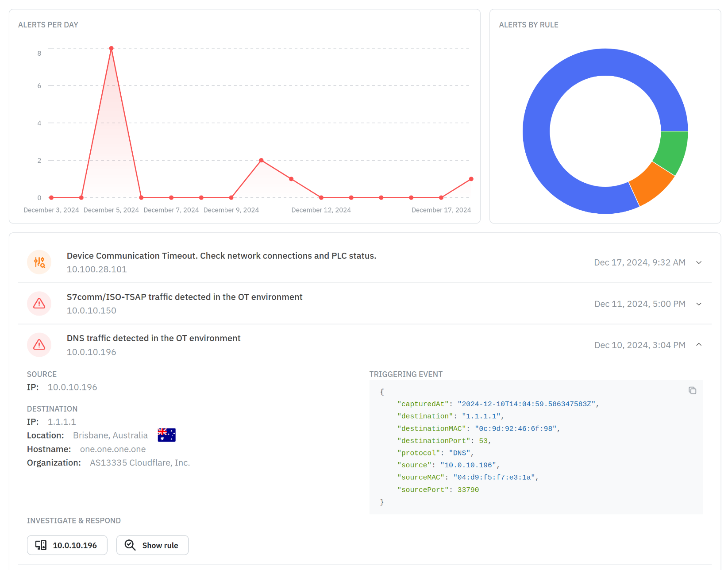728x570 pixels.
Task: Collapse the DNS traffic alert details
Action: point(699,345)
